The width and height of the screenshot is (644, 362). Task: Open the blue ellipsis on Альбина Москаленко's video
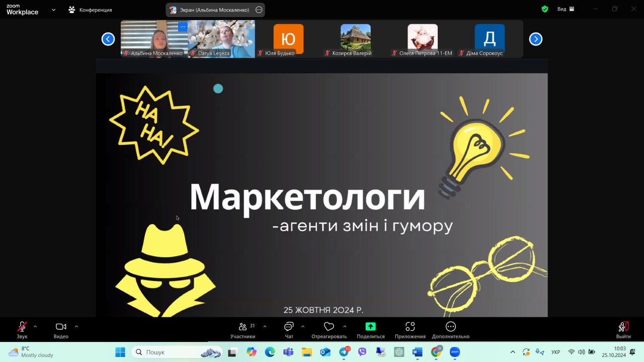(183, 27)
